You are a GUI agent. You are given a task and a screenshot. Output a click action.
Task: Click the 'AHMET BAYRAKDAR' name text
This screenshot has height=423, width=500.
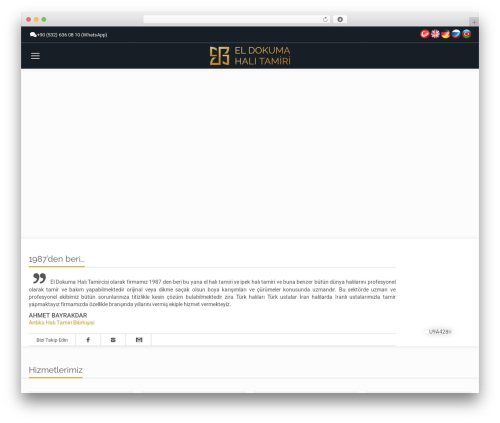[58, 315]
